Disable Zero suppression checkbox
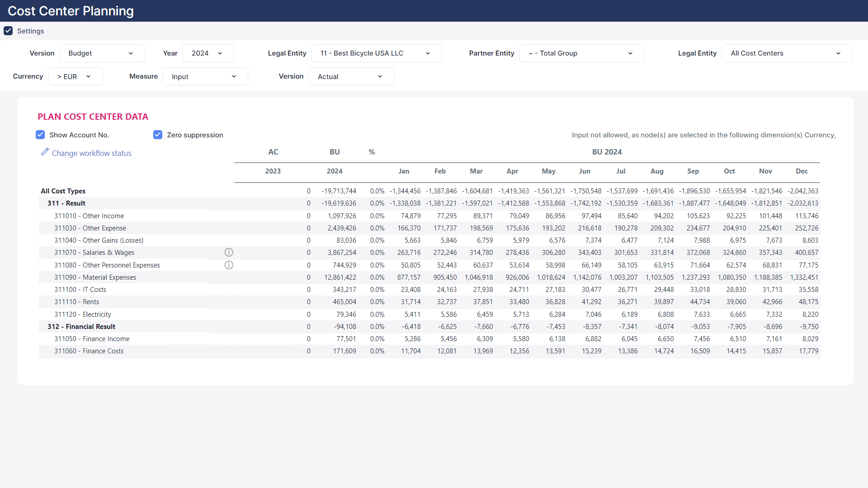Viewport: 868px width, 488px height. [x=158, y=135]
